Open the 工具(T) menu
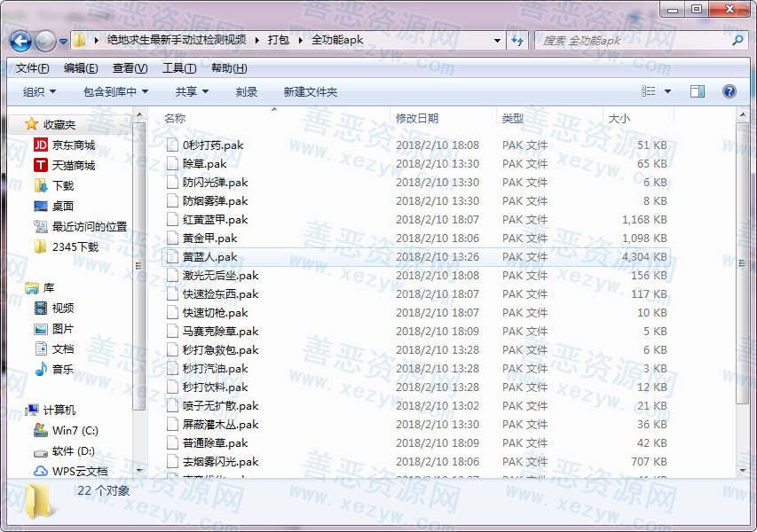The image size is (757, 532). coord(178,68)
